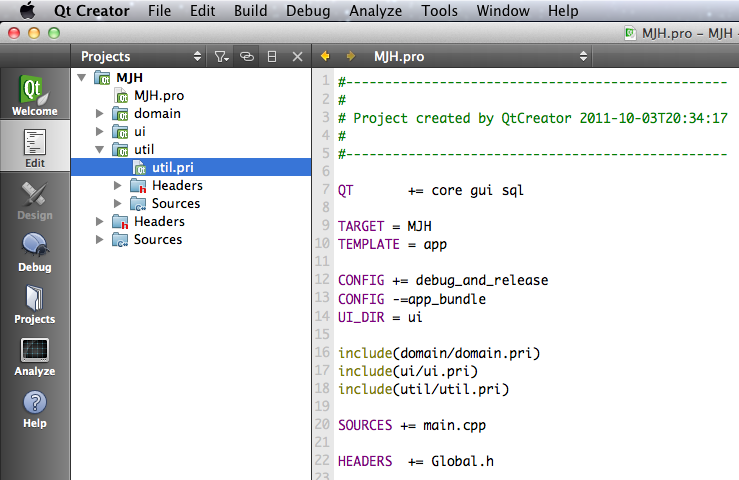Viewport: 739px width, 480px height.
Task: Click debug_and_release in editor
Action: 482,281
